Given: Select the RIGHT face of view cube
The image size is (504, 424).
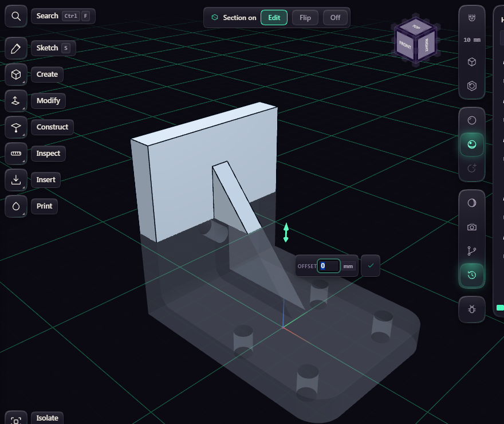Looking at the screenshot, I should (426, 45).
